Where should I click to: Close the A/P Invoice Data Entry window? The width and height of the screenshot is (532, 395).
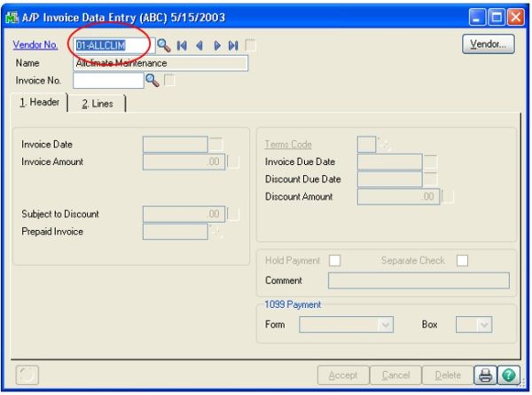click(x=516, y=17)
